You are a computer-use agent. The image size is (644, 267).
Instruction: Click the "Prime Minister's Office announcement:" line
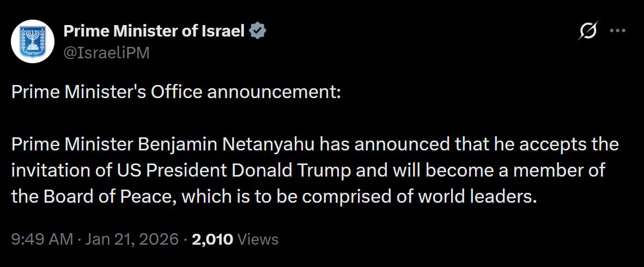[175, 92]
